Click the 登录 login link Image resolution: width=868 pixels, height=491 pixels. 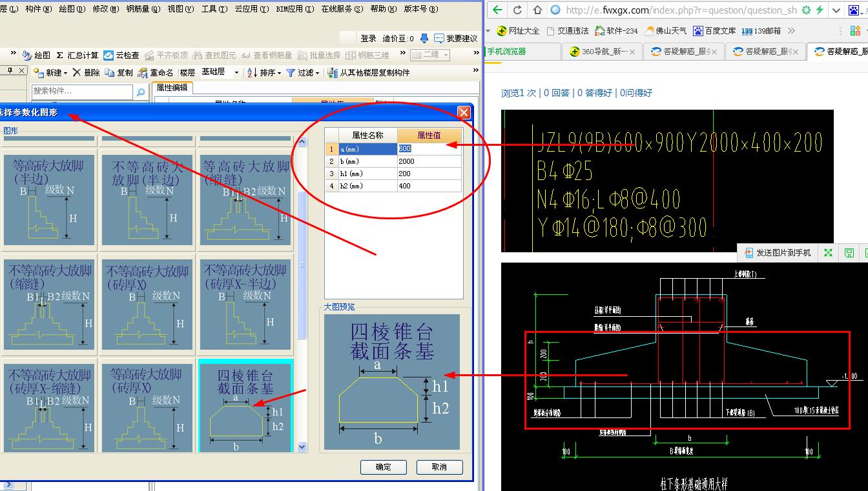(x=369, y=39)
